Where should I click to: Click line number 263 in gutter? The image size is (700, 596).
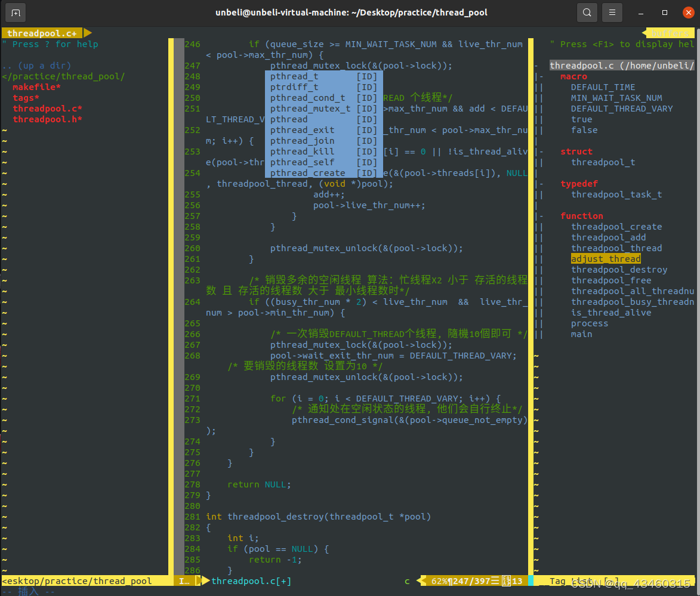pyautogui.click(x=192, y=280)
